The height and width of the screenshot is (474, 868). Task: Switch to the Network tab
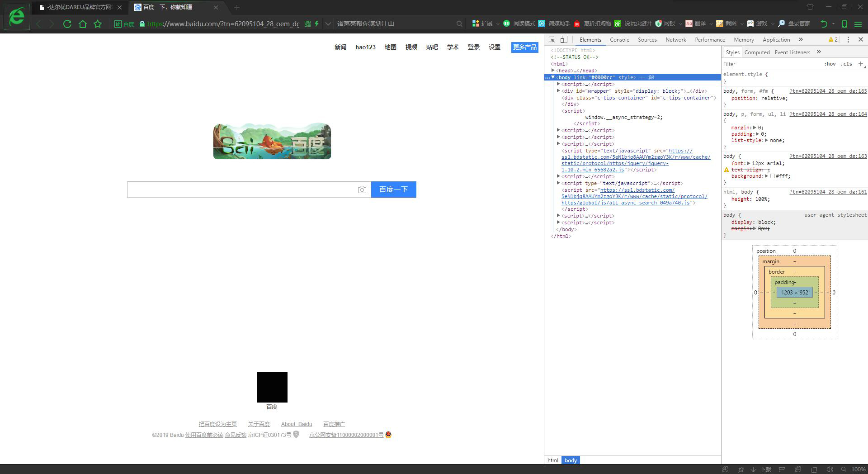coord(675,40)
